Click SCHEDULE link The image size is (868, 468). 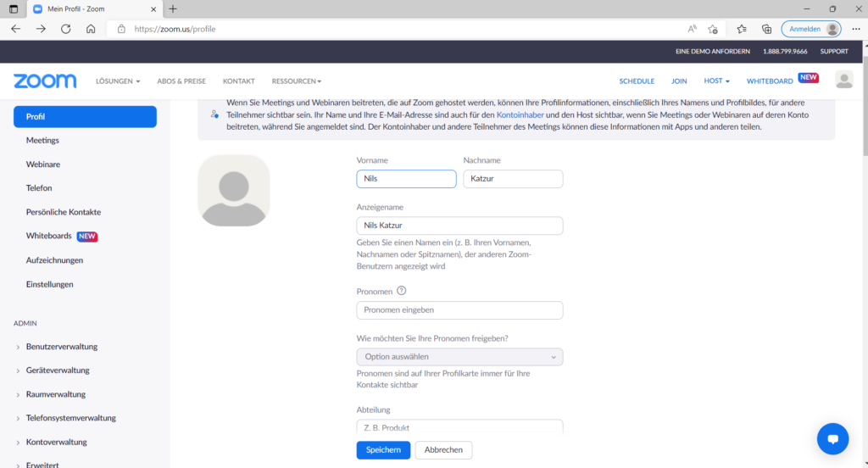[x=637, y=81]
